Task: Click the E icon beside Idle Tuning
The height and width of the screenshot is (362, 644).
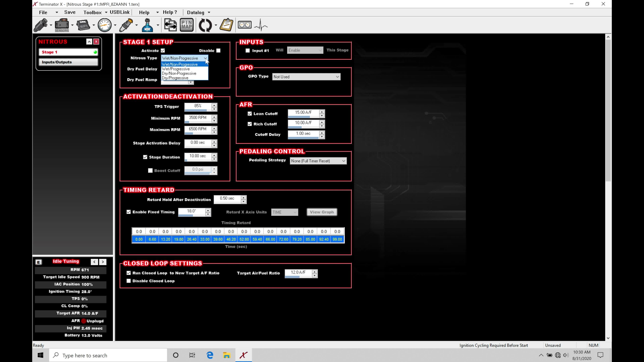Action: (x=39, y=262)
